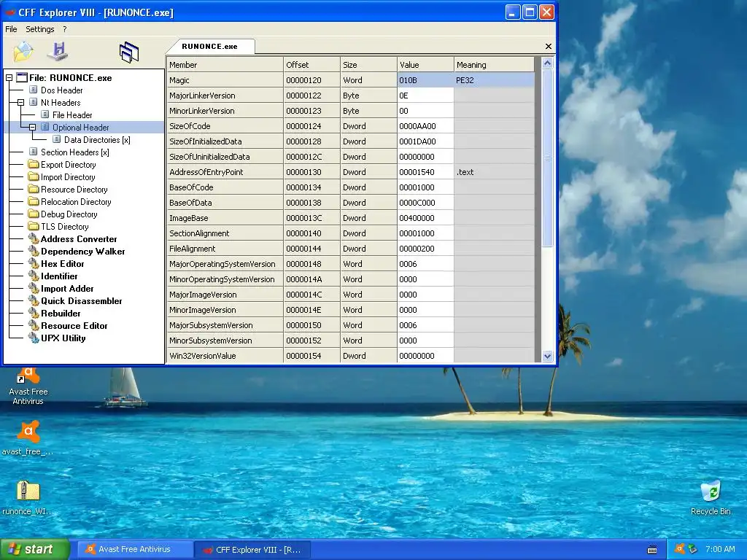Select the RUNONCE.exe tab
747x560 pixels.
click(209, 46)
